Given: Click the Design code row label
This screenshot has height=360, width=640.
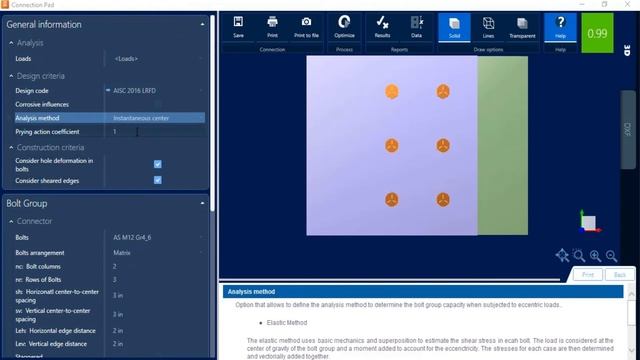Looking at the screenshot, I should point(32,91).
